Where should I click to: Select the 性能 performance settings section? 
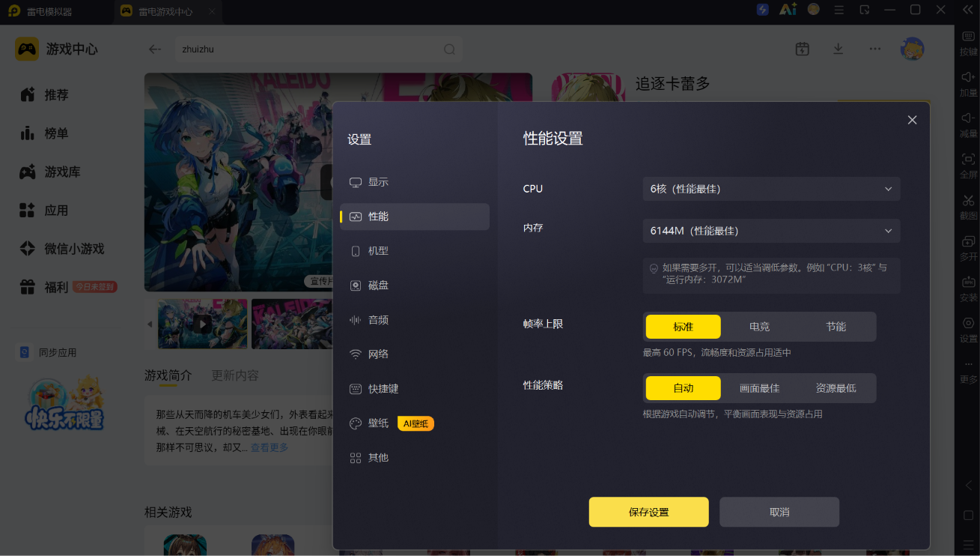point(415,217)
